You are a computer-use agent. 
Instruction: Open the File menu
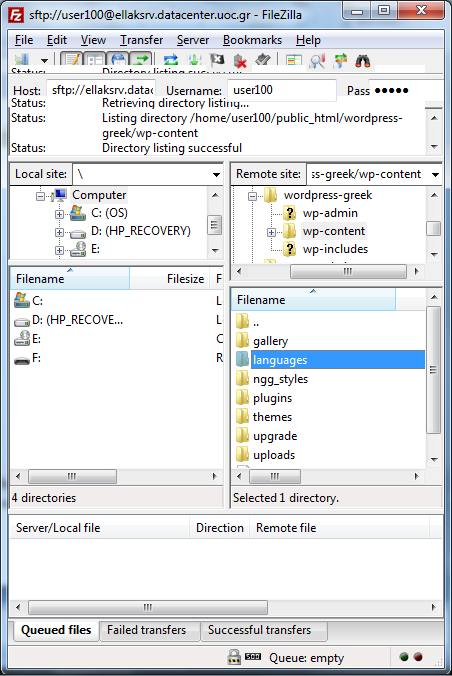24,40
